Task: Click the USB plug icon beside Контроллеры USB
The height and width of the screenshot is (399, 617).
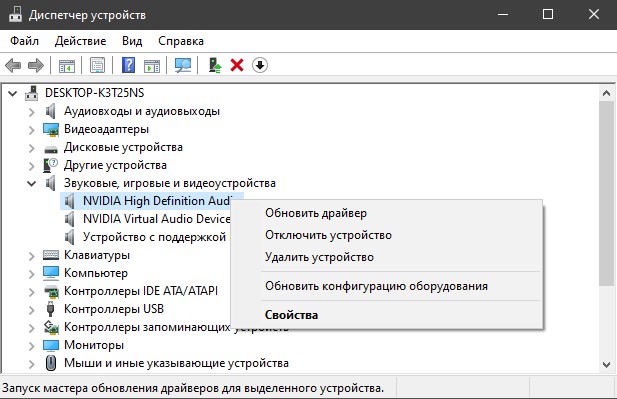Action: [x=50, y=309]
